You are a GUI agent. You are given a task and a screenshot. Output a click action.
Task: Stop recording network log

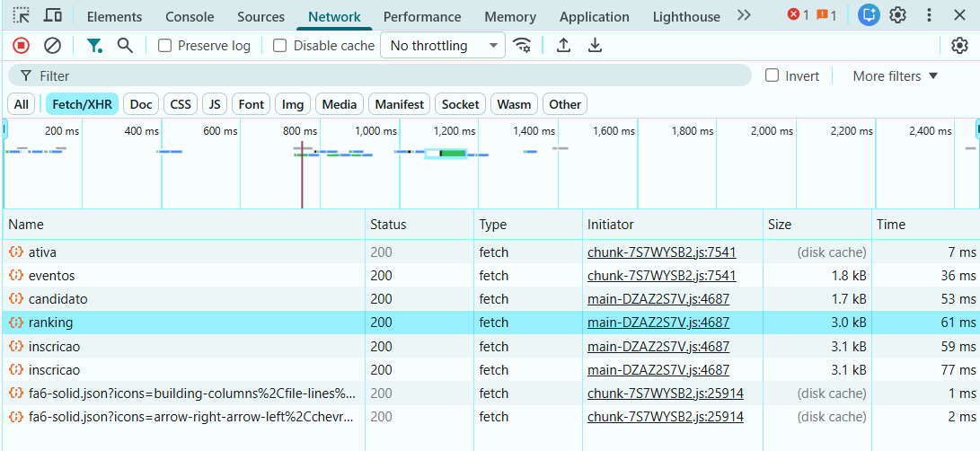tap(22, 46)
